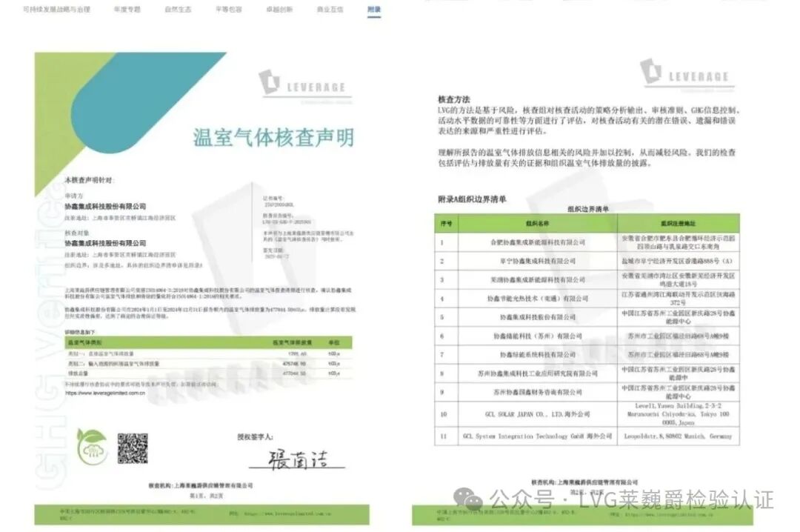This screenshot has width=800, height=532.
Task: Click the 附录A组织边界清单 heading
Action: 472,199
